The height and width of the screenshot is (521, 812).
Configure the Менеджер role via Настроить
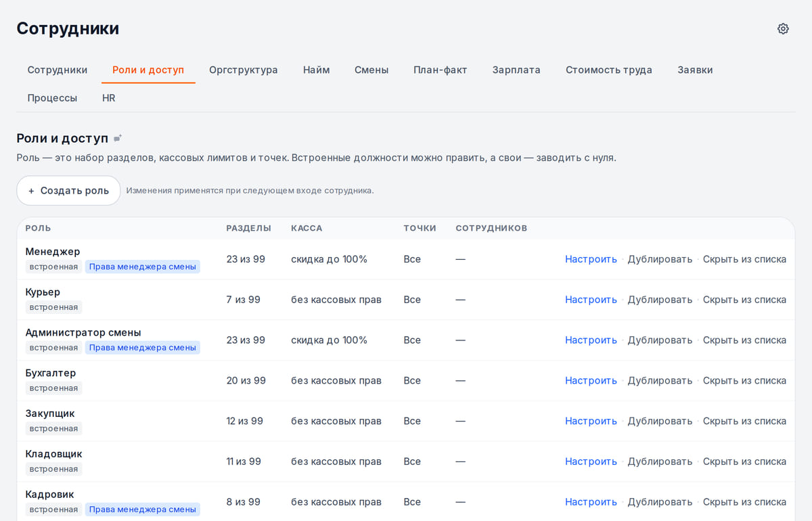591,259
